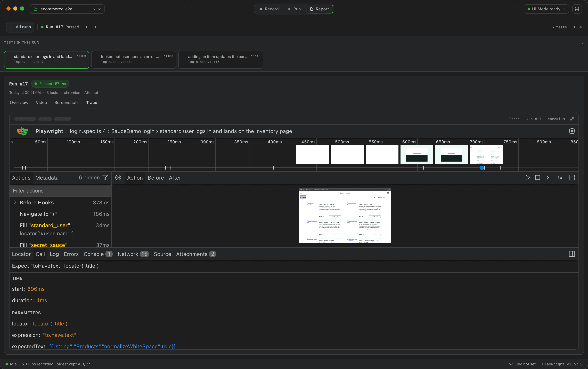Click the Passed · 571ms status badge
The image size is (588, 369).
point(50,84)
